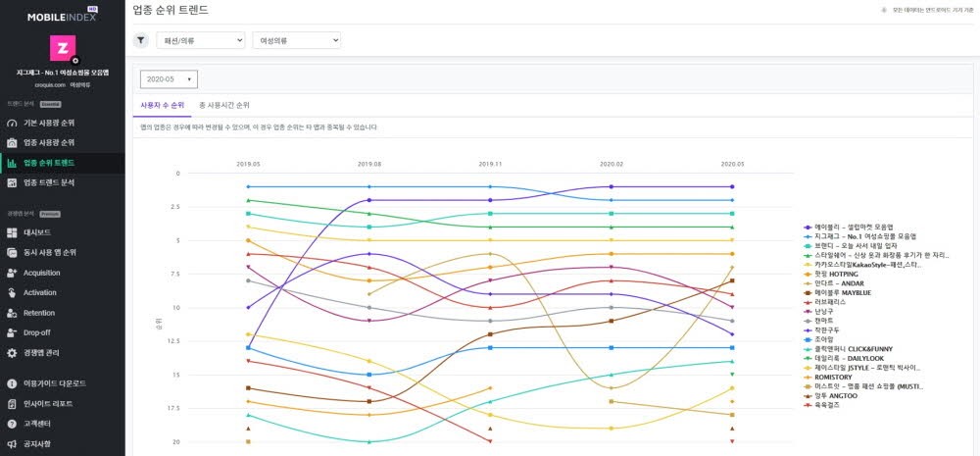Click the 난닝구 legend color marker

[x=808, y=312]
